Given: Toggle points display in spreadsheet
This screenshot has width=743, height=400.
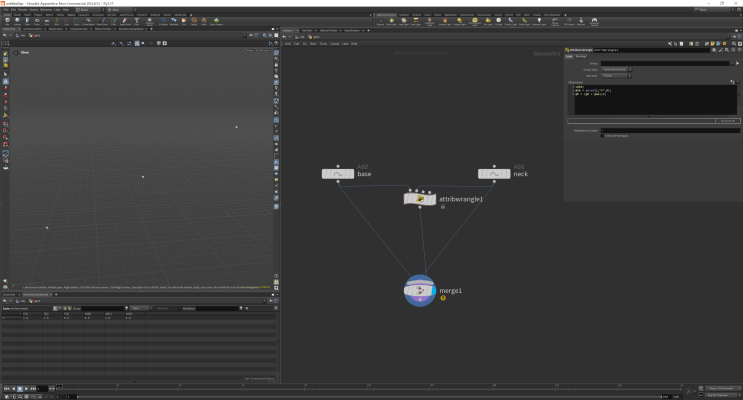Looking at the screenshot, I should pyautogui.click(x=55, y=308).
